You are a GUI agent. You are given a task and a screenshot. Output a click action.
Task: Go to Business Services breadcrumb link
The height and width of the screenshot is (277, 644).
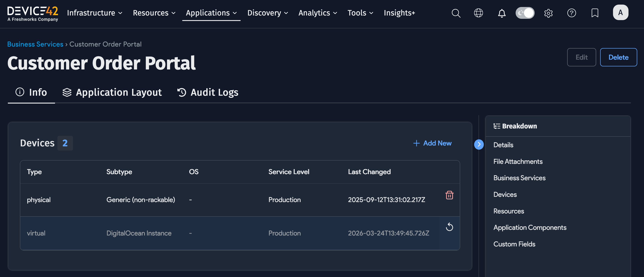(35, 44)
